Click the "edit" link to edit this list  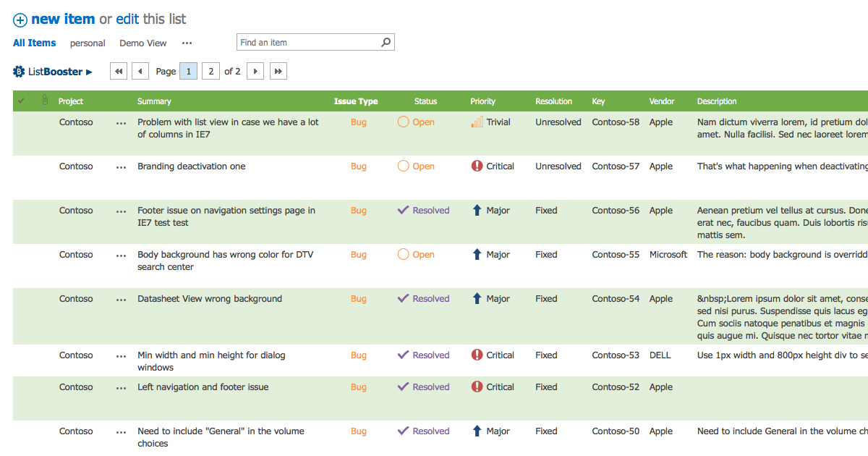pos(127,20)
